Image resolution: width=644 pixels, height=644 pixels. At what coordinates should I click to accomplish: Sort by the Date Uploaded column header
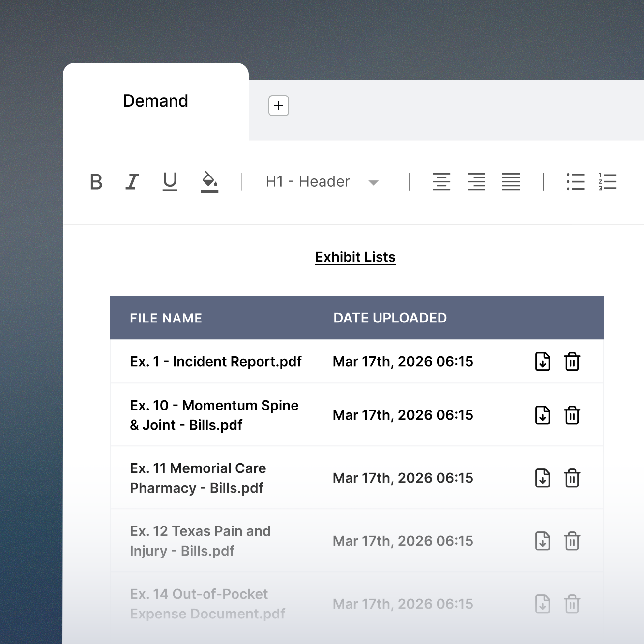[390, 318]
